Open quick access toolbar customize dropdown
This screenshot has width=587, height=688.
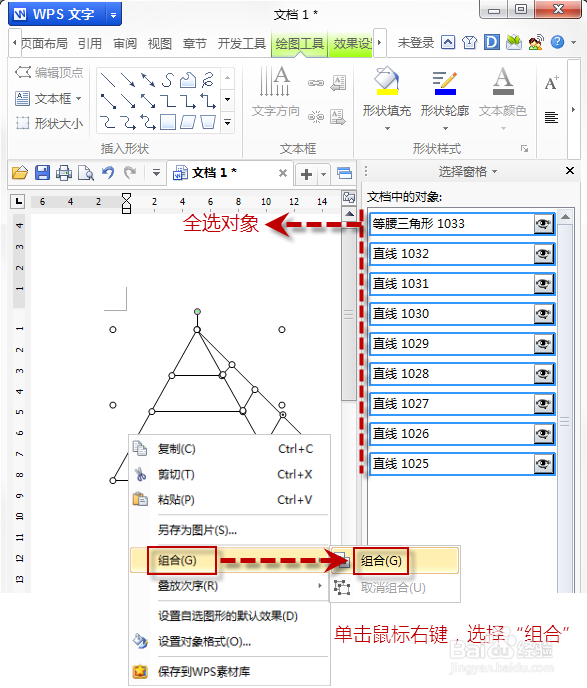point(156,173)
